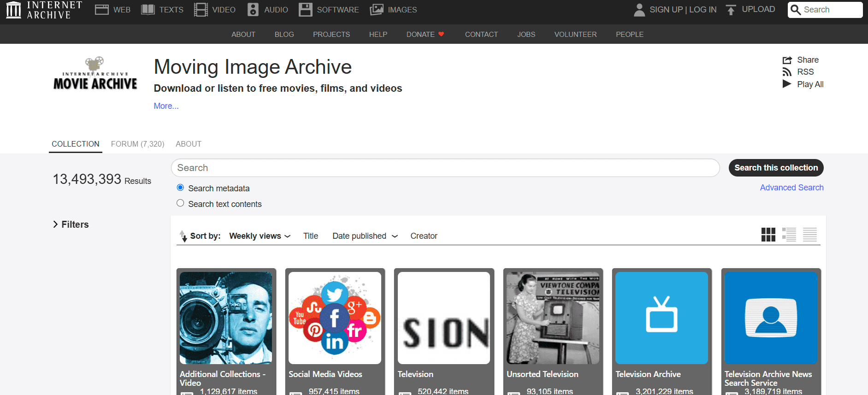
Task: Switch to the About collection tab
Action: [x=189, y=144]
